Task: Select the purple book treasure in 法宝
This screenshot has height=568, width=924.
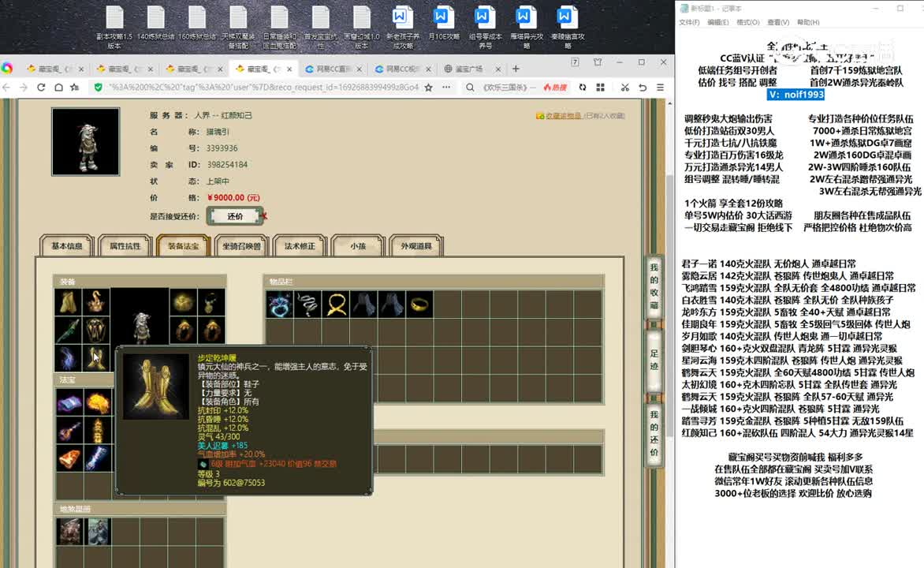Action: tap(69, 403)
